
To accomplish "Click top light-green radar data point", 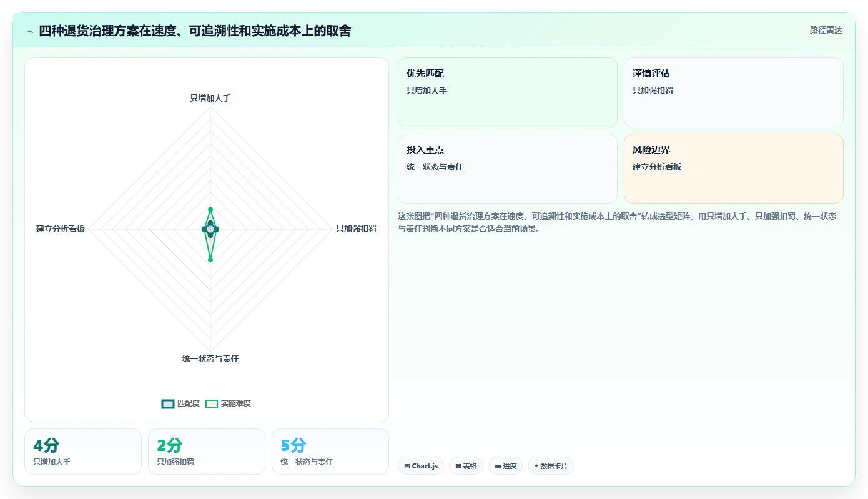I will (210, 210).
